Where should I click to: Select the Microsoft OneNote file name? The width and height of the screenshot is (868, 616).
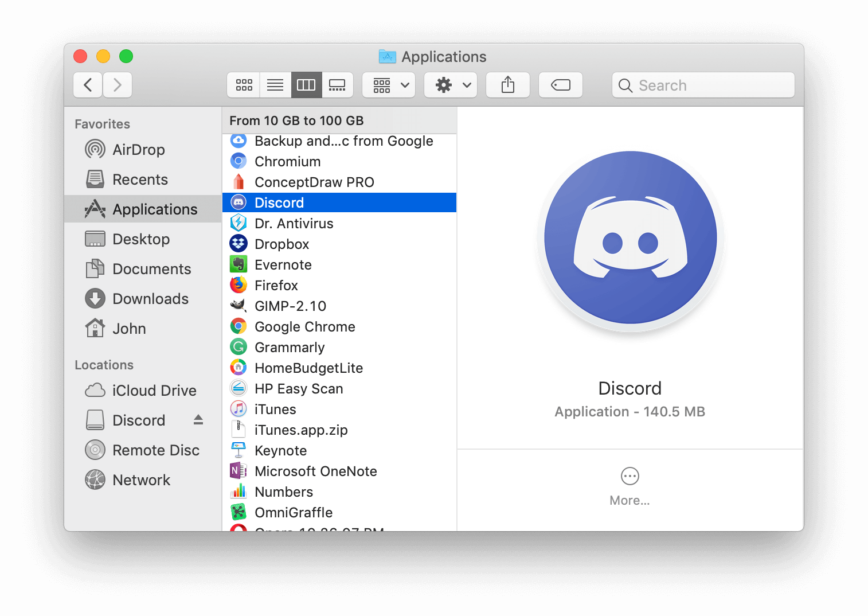click(316, 471)
